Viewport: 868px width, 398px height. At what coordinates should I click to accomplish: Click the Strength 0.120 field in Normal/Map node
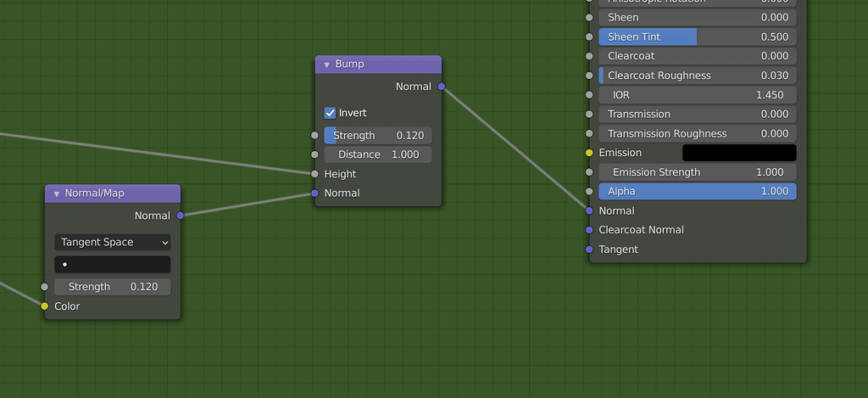coord(113,287)
